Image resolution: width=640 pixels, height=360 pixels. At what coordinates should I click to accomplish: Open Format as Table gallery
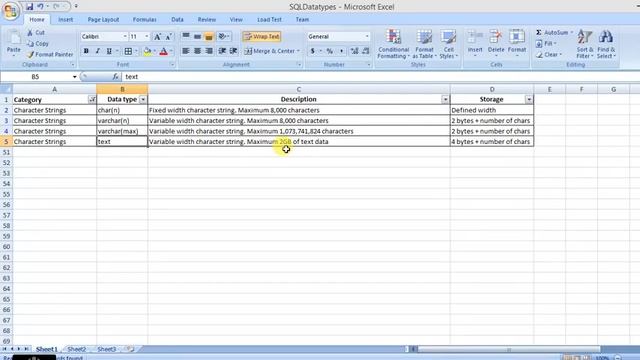(x=424, y=44)
